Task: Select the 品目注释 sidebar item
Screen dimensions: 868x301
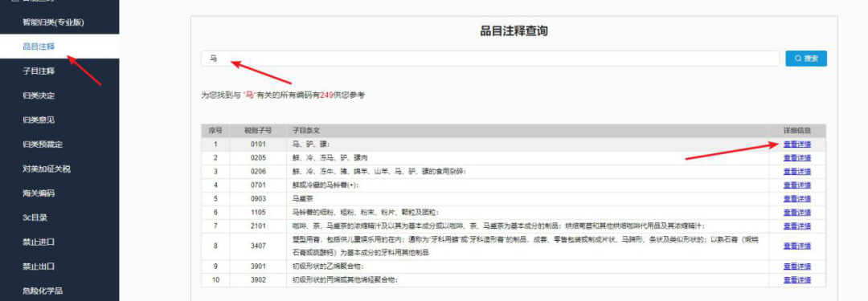Action: point(39,47)
